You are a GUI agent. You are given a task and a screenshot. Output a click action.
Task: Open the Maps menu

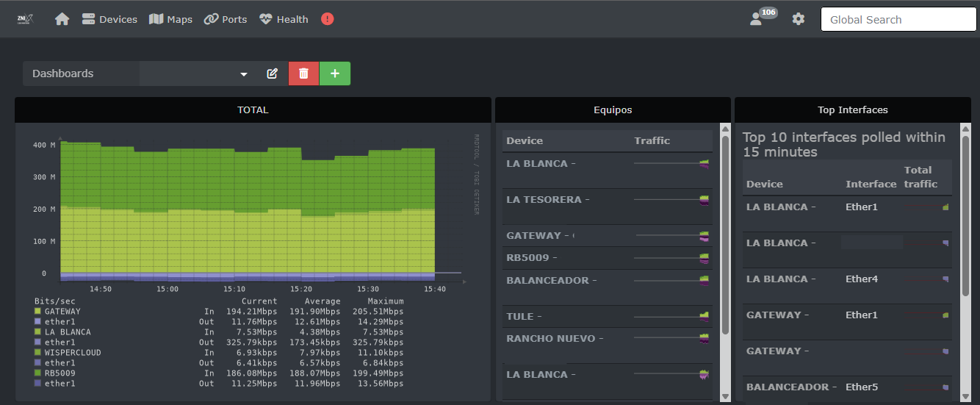click(170, 19)
